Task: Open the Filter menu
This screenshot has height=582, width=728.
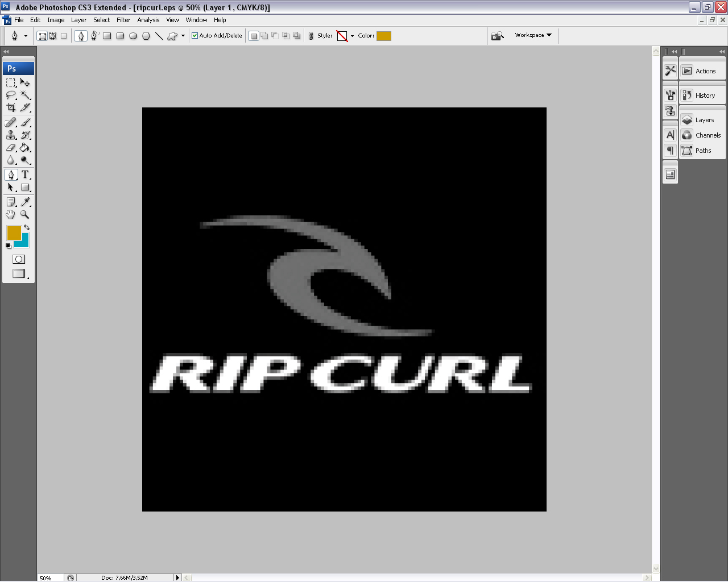Action: 123,20
